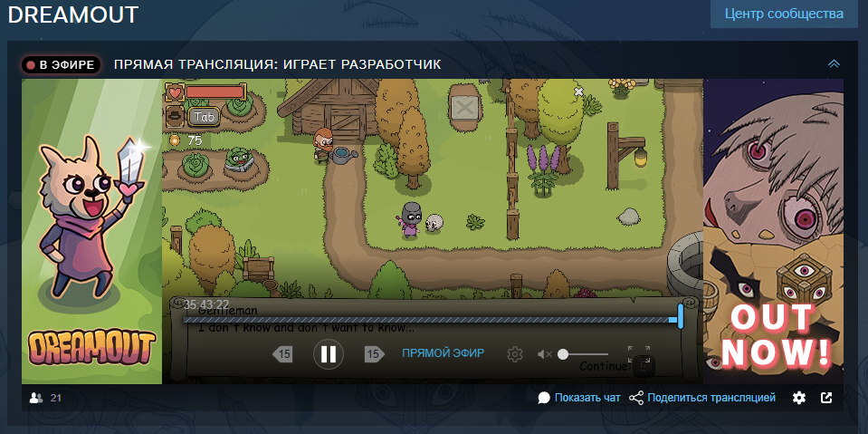Click the OUT NOW! banner on the right
868x434 pixels.
(x=773, y=231)
